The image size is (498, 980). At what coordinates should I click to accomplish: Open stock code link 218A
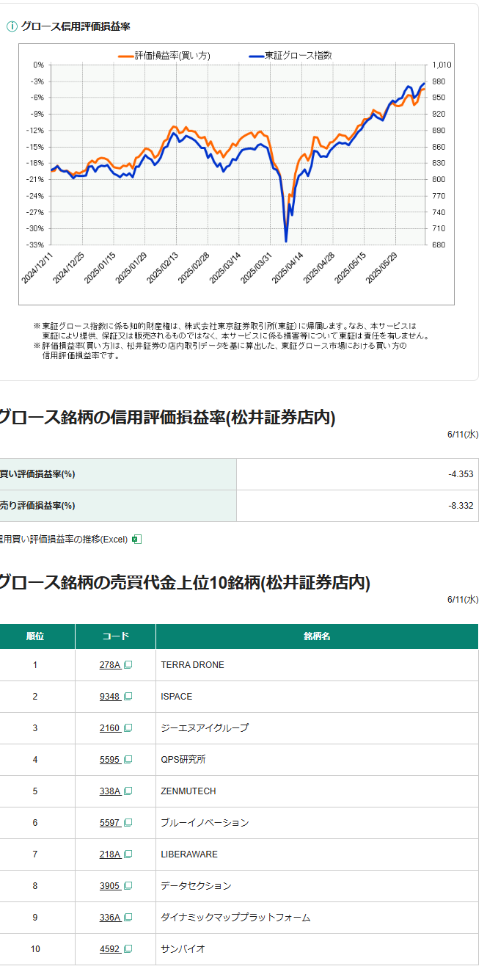click(x=110, y=854)
